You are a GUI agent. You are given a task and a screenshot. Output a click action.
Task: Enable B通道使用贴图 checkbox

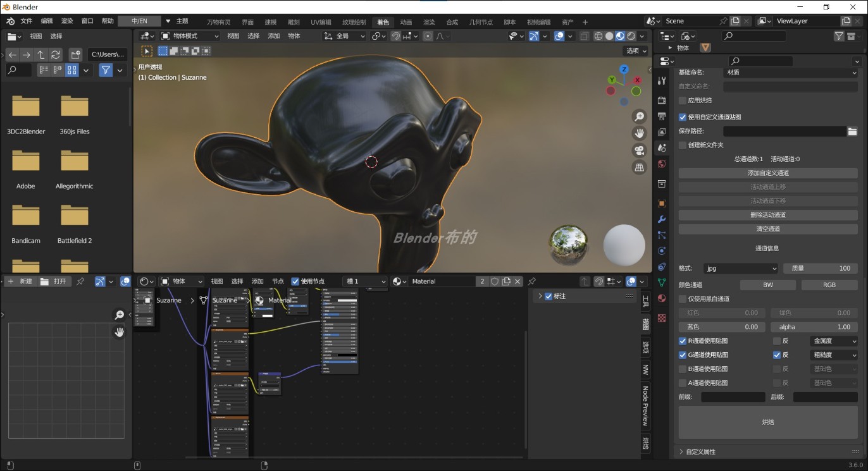(x=683, y=369)
